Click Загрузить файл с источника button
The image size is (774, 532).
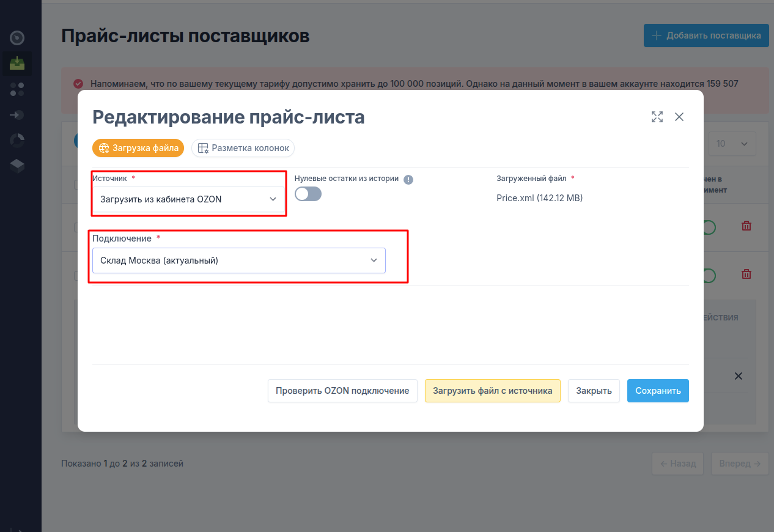(x=492, y=391)
